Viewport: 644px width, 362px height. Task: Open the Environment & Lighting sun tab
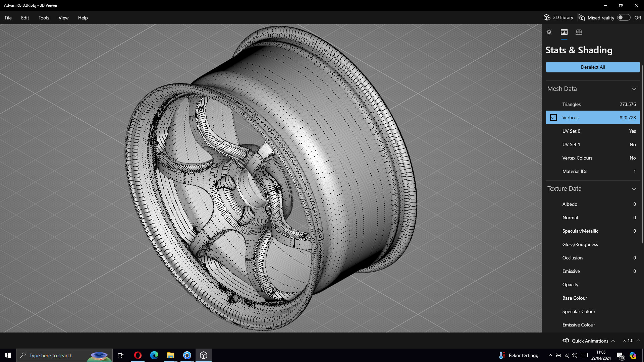(549, 32)
